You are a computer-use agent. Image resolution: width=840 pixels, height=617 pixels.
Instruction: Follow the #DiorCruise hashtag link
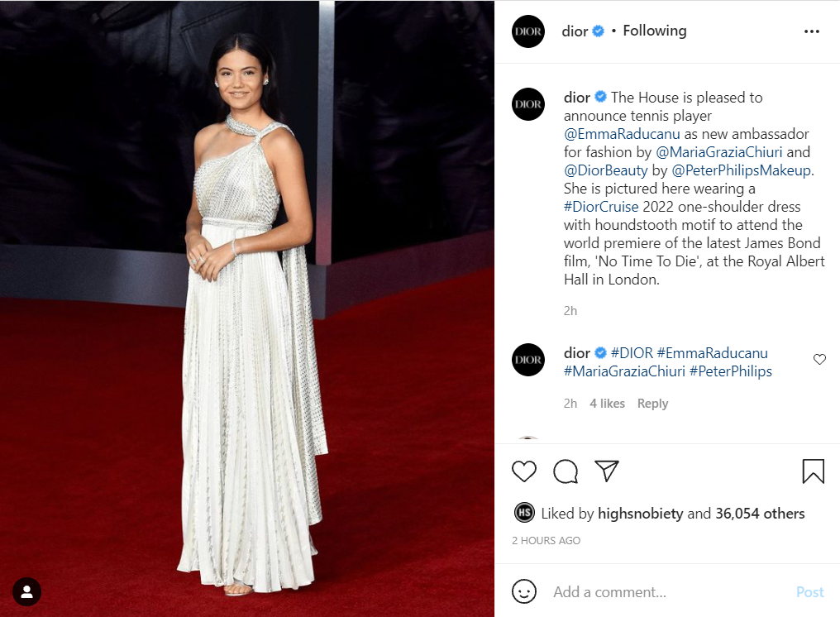[x=601, y=207]
